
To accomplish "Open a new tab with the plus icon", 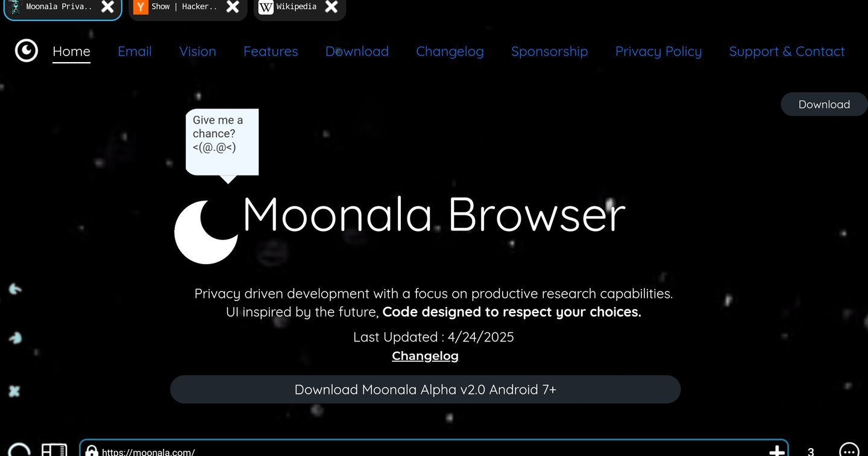I will coord(776,450).
